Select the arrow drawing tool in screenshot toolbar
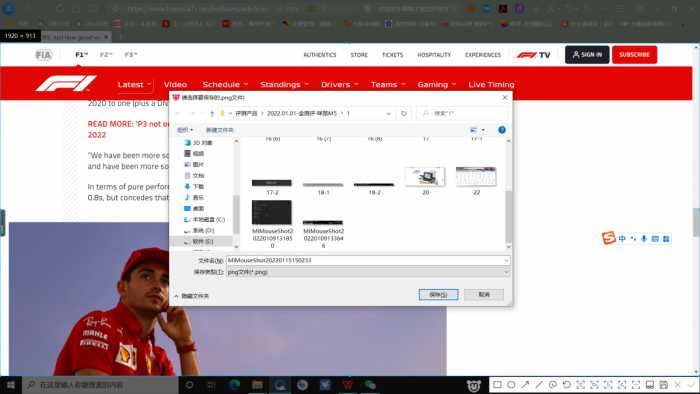 (525, 385)
